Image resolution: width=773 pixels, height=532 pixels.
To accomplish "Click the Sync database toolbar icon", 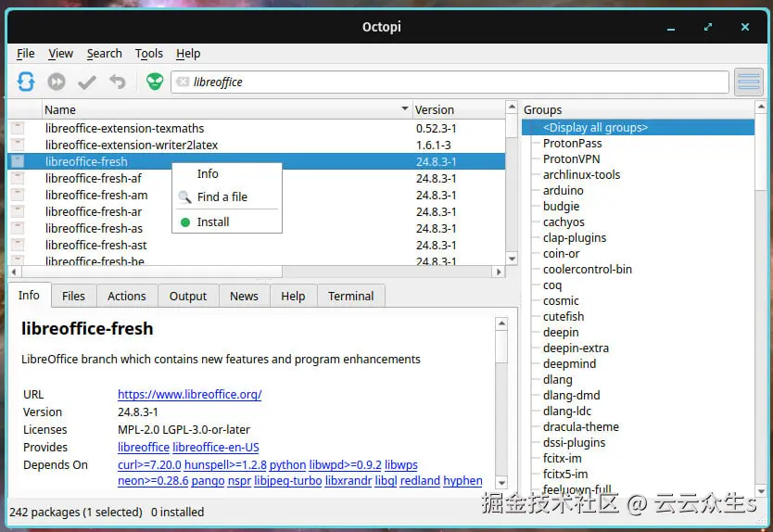I will pos(26,82).
